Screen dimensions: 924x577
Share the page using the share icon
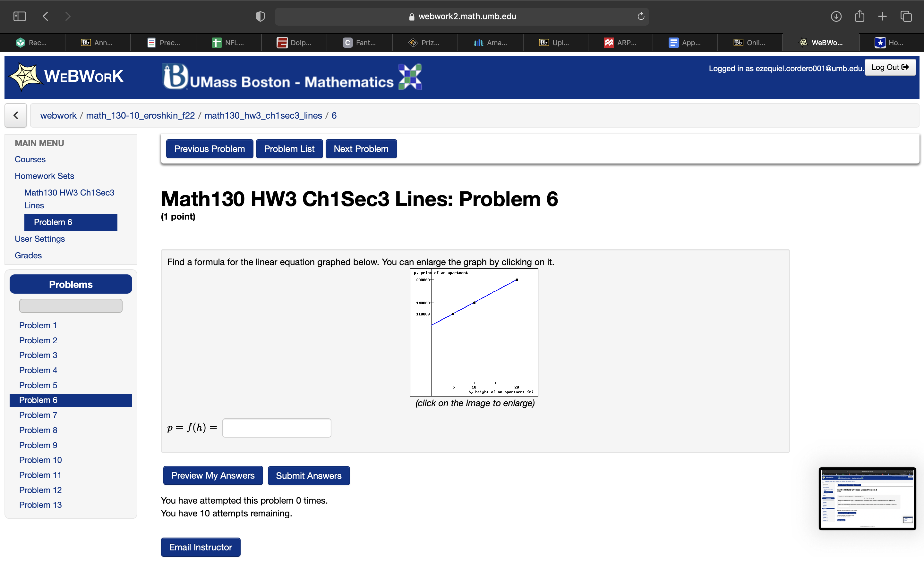click(860, 16)
